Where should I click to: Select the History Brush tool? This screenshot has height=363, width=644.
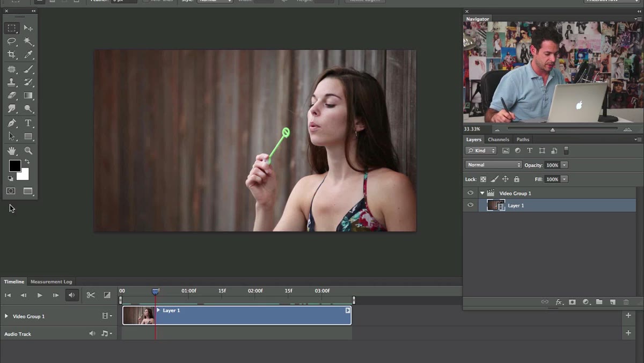pos(28,82)
